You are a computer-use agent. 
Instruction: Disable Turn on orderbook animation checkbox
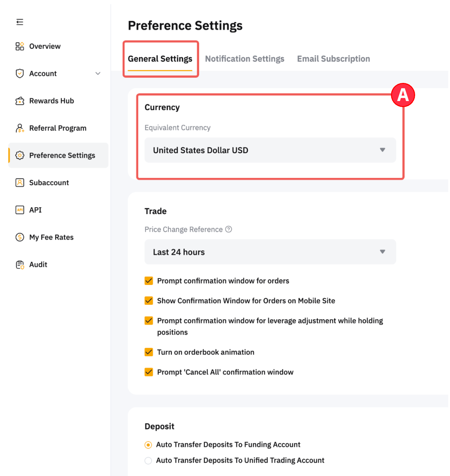click(149, 352)
